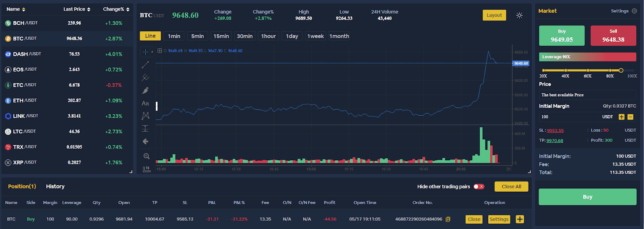Click the yellow Layout button

pos(494,15)
